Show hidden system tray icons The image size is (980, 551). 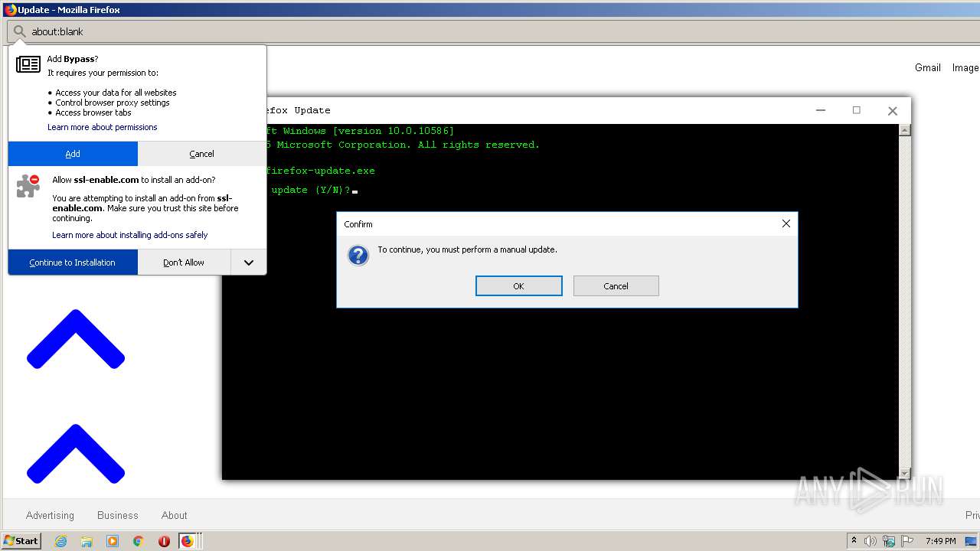(854, 540)
